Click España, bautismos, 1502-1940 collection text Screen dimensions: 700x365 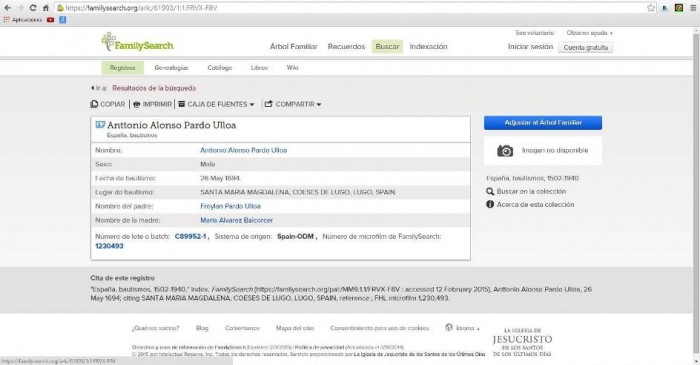pyautogui.click(x=532, y=178)
